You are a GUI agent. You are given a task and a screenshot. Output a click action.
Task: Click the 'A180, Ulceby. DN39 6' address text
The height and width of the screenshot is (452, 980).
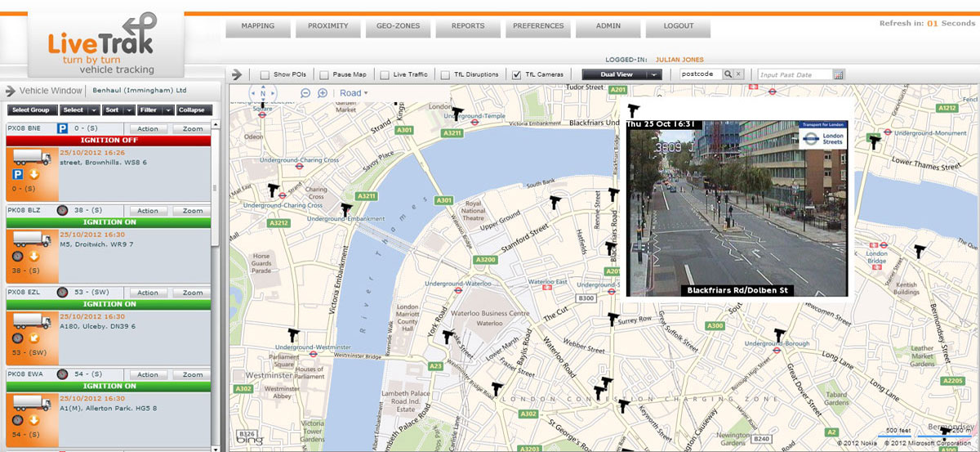pyautogui.click(x=97, y=325)
